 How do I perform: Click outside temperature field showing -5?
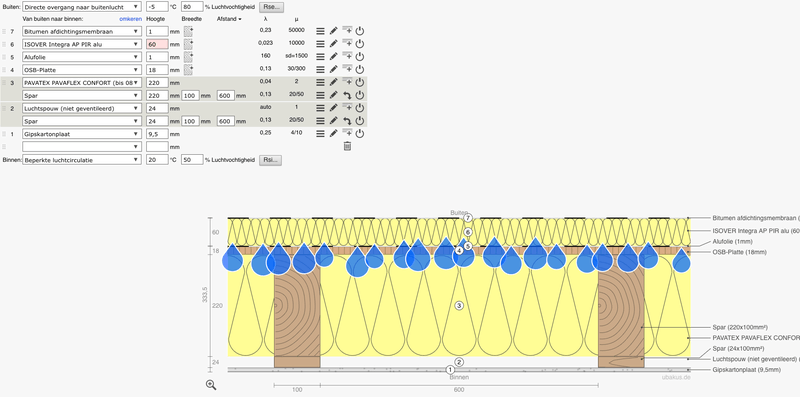[x=157, y=7]
